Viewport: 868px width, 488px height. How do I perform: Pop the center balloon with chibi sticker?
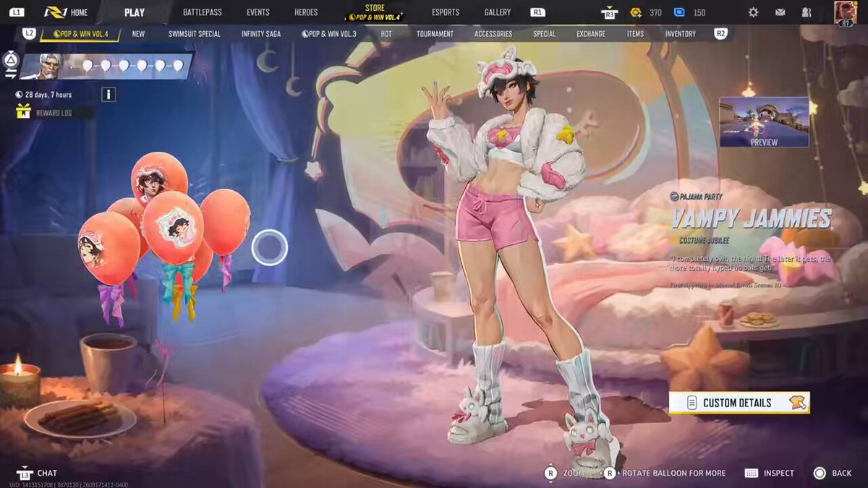173,228
